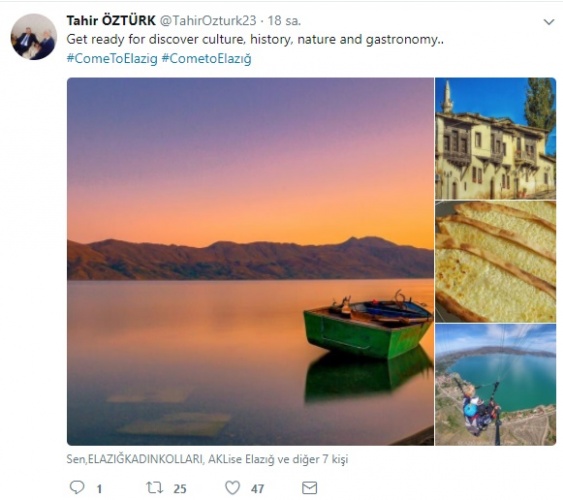Send tweet via envelope message icon
The image size is (563, 500).
pyautogui.click(x=310, y=488)
